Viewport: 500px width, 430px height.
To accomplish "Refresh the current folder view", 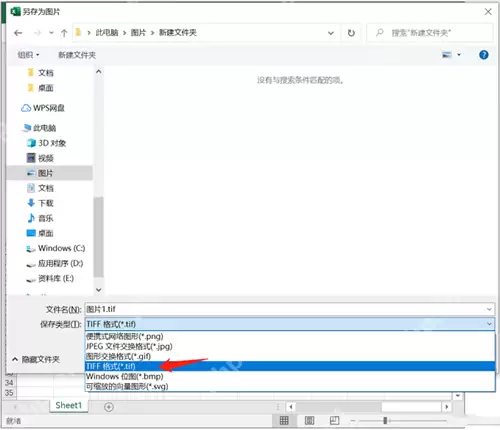I will point(351,33).
